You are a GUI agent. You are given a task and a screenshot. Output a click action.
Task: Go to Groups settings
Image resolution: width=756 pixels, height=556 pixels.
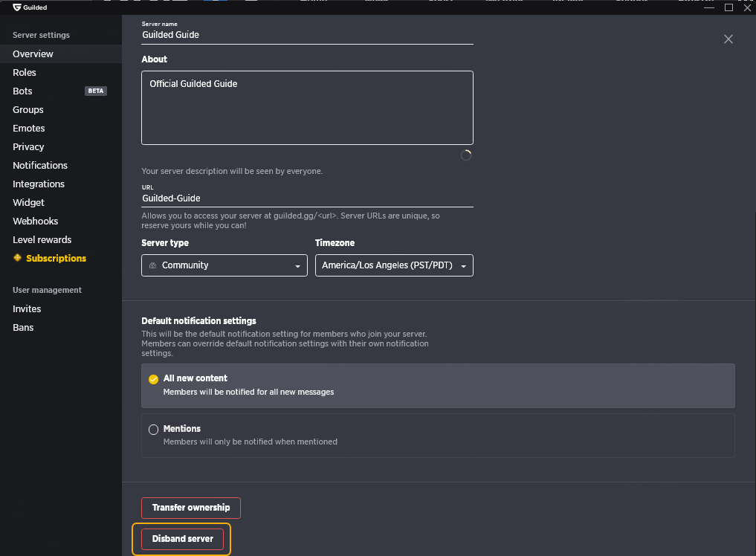(x=61, y=109)
